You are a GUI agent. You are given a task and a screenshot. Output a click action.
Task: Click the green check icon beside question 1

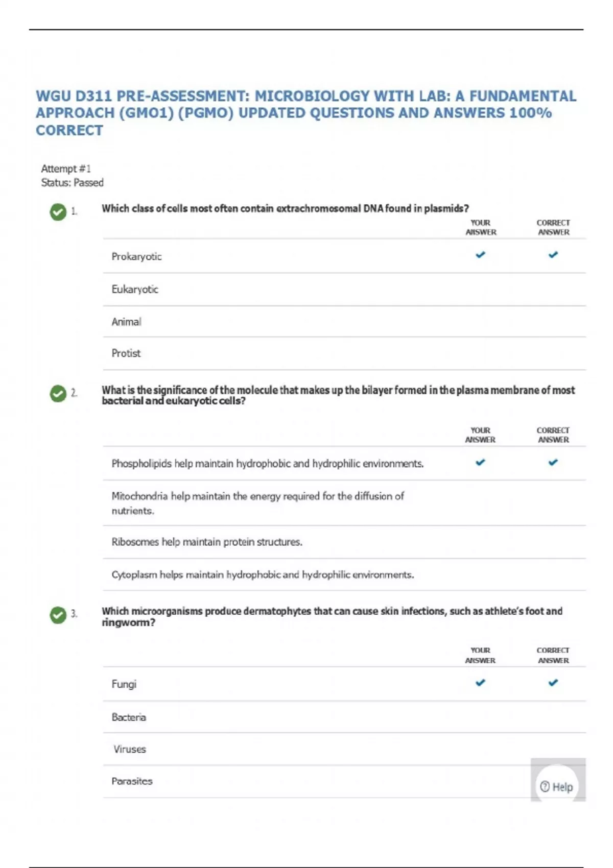pos(58,212)
